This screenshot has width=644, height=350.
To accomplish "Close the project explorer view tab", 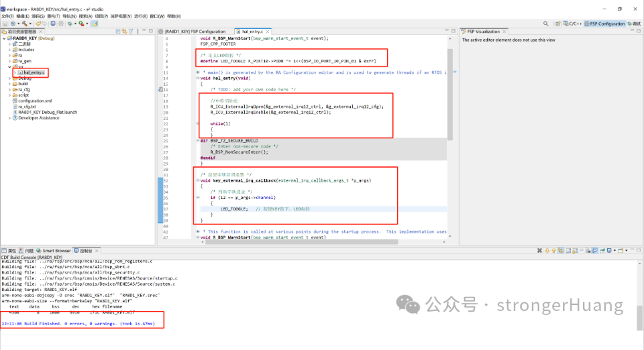I will pyautogui.click(x=41, y=32).
